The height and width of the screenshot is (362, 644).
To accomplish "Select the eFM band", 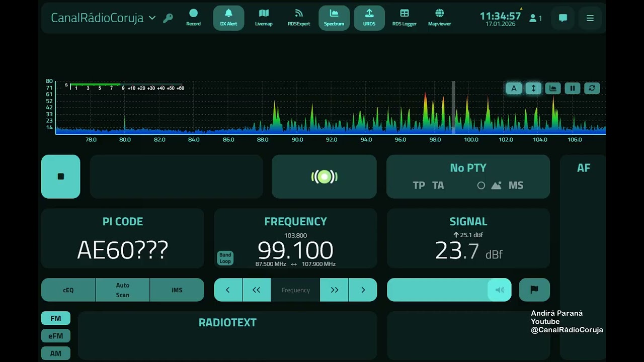I will coord(56,336).
